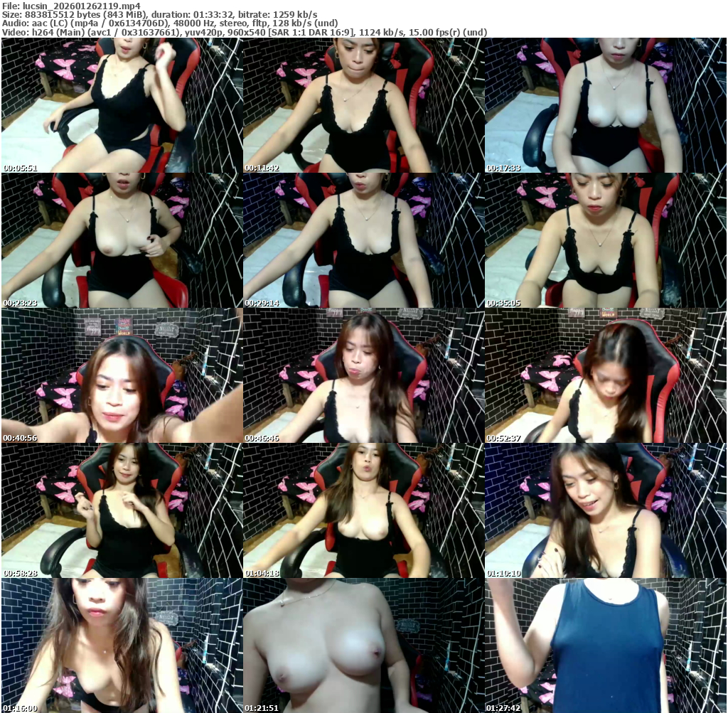Open the frame stamped 01:10:10

coord(606,510)
